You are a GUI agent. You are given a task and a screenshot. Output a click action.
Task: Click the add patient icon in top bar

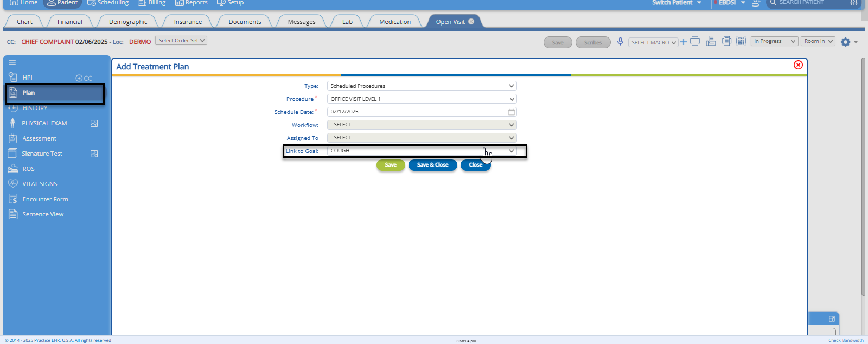(x=756, y=3)
